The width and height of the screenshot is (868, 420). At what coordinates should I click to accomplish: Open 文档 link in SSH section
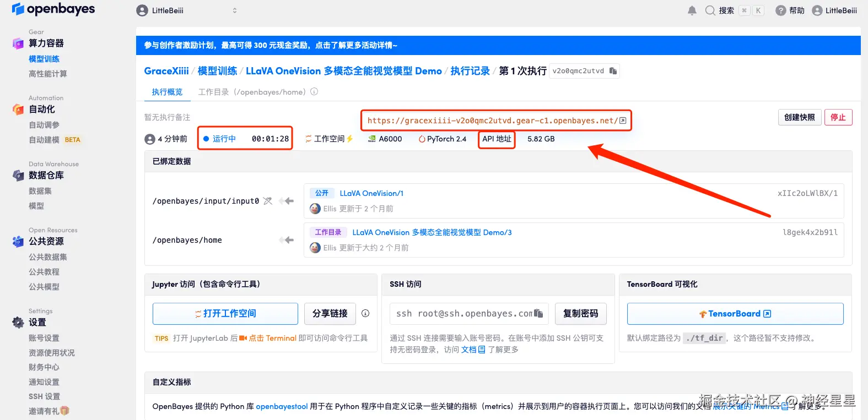pos(473,350)
